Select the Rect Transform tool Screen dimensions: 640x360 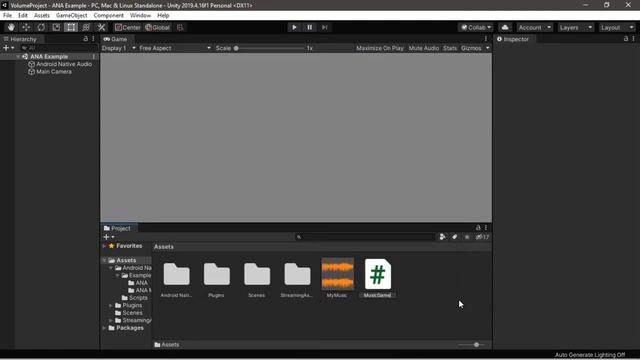click(x=71, y=27)
